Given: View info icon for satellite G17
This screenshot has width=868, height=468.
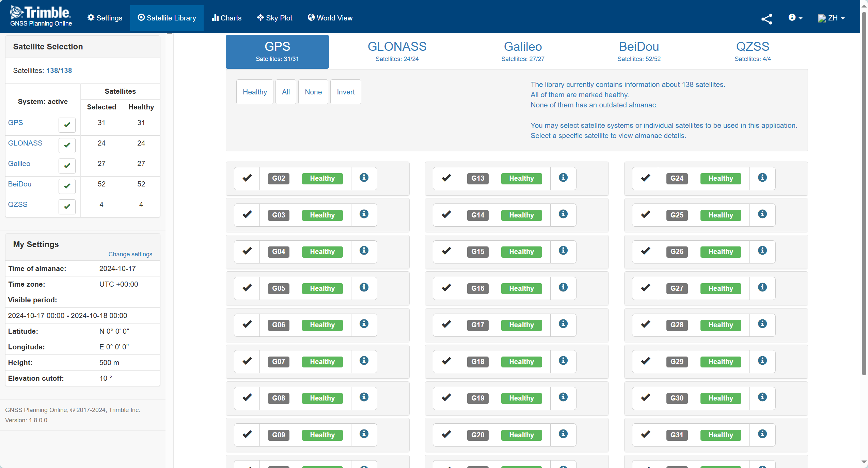Looking at the screenshot, I should 563,324.
